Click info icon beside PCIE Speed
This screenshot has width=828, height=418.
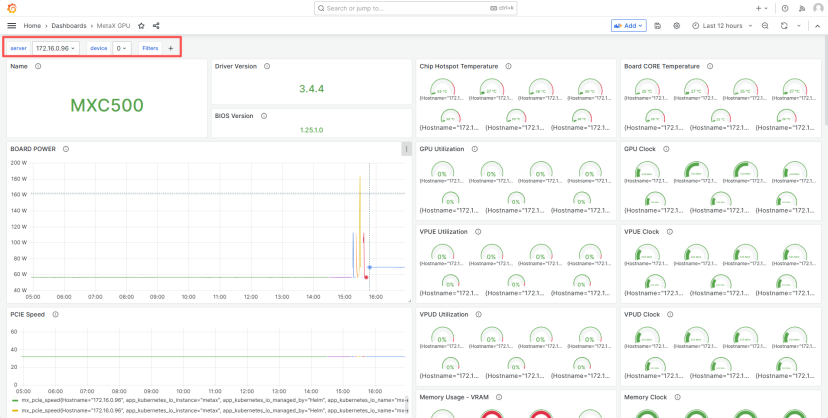point(55,315)
